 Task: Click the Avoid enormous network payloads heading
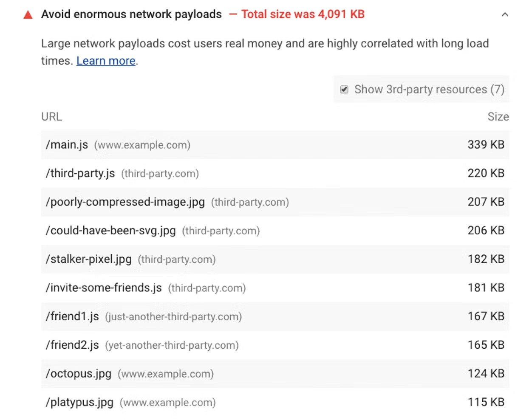coord(131,14)
